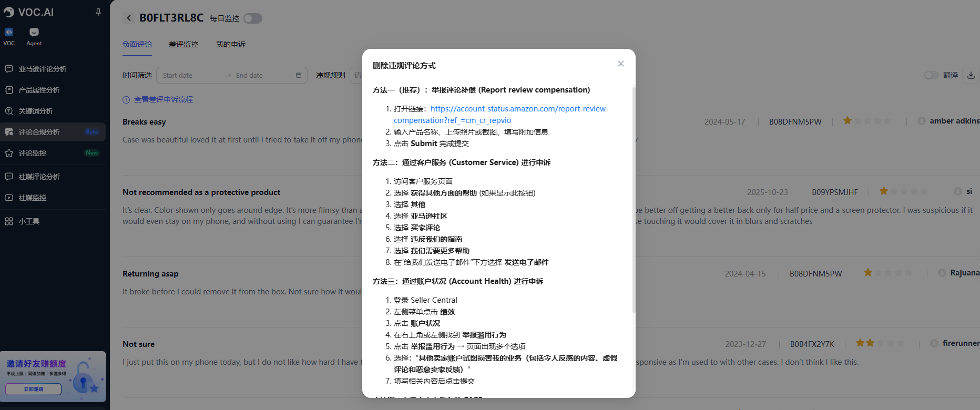Screen dimensions: 980x410
Task: Open the VOC module icon
Action: [x=9, y=36]
